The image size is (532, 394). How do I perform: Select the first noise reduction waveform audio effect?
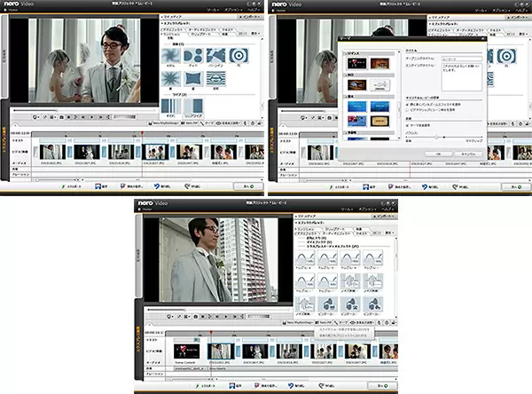click(x=350, y=281)
